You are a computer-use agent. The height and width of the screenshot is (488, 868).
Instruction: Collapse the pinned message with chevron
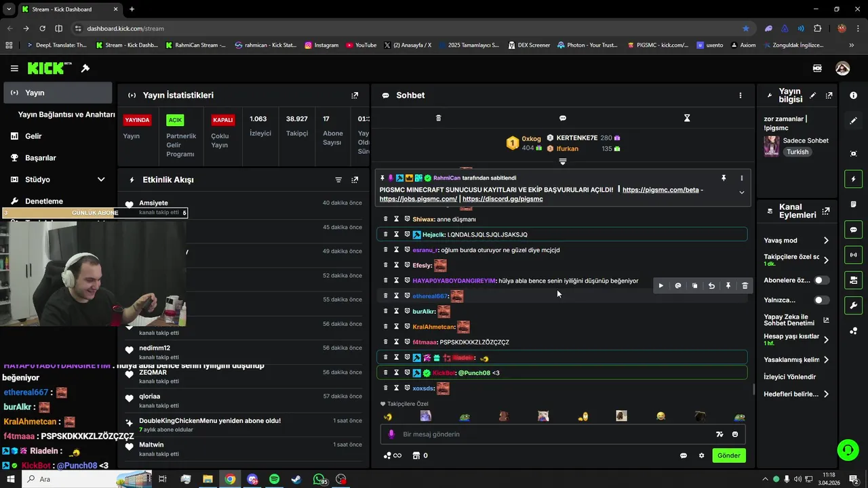coord(741,192)
